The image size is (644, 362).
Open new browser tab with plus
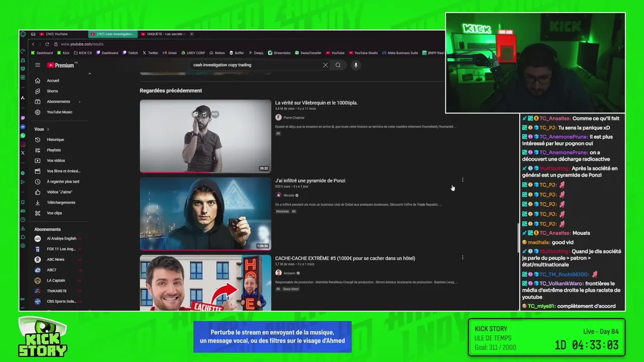pos(192,34)
